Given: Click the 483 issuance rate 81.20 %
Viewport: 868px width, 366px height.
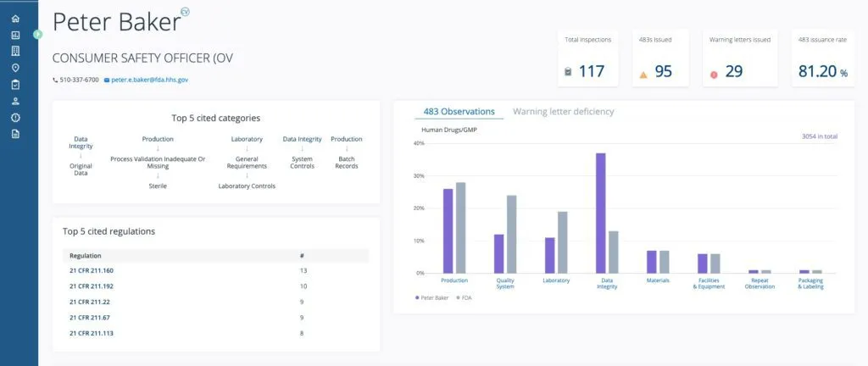Looking at the screenshot, I should [x=822, y=71].
